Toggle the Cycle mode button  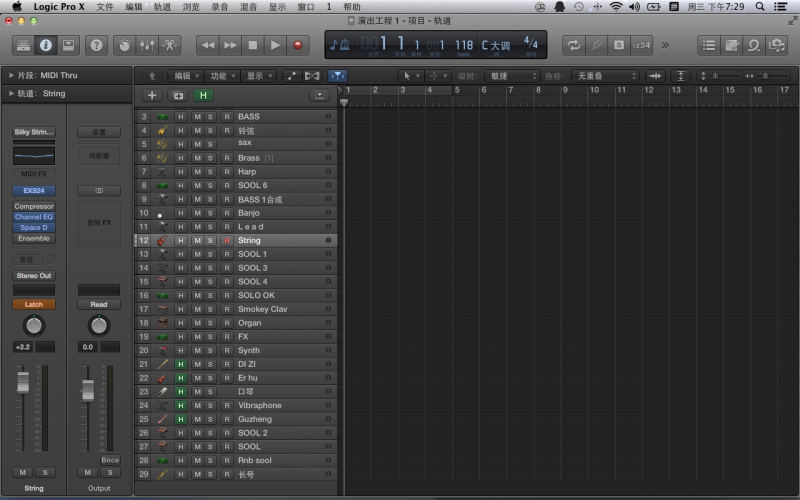tap(574, 45)
